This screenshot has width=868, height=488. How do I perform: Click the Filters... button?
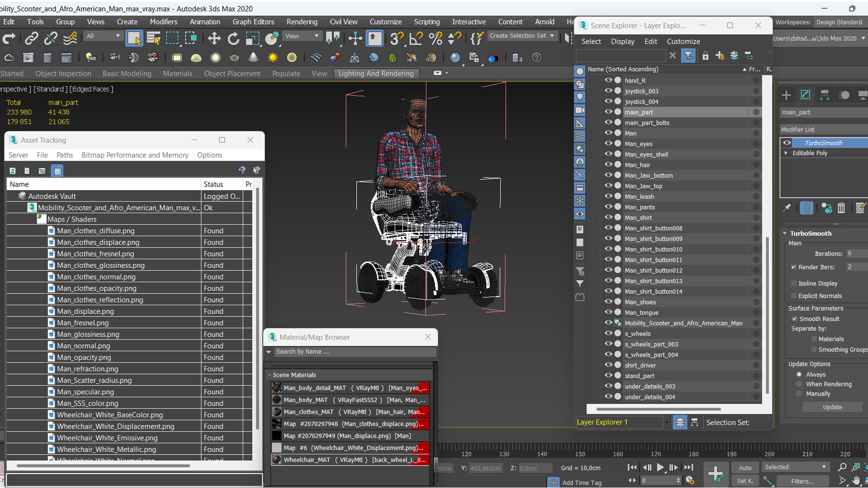(802, 481)
